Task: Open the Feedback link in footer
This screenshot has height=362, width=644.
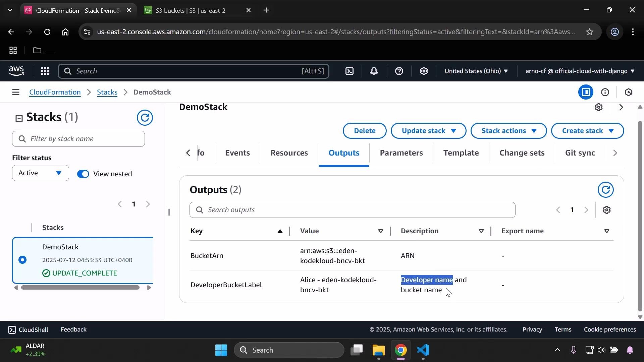Action: [73, 330]
